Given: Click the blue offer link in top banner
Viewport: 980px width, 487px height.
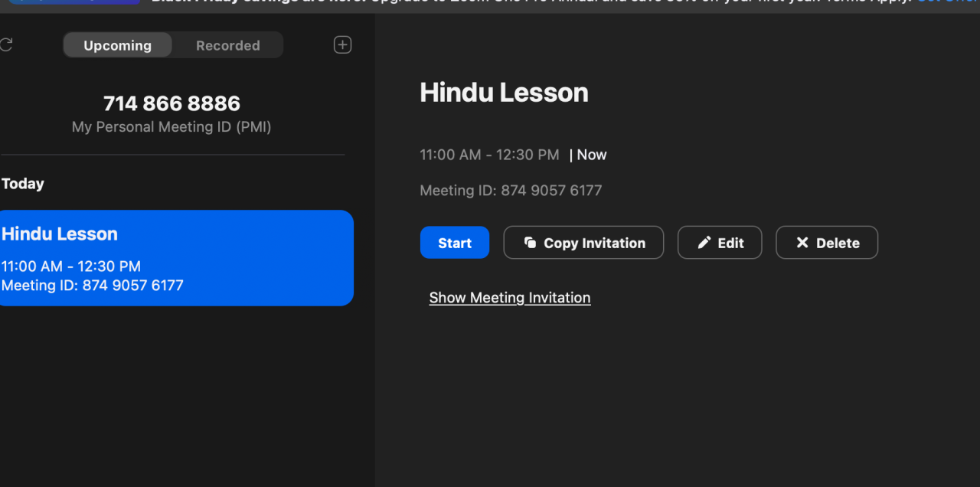Looking at the screenshot, I should pos(948,2).
